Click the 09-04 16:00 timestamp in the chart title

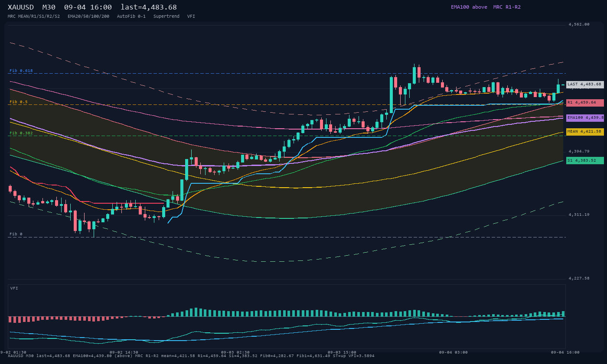click(x=88, y=7)
